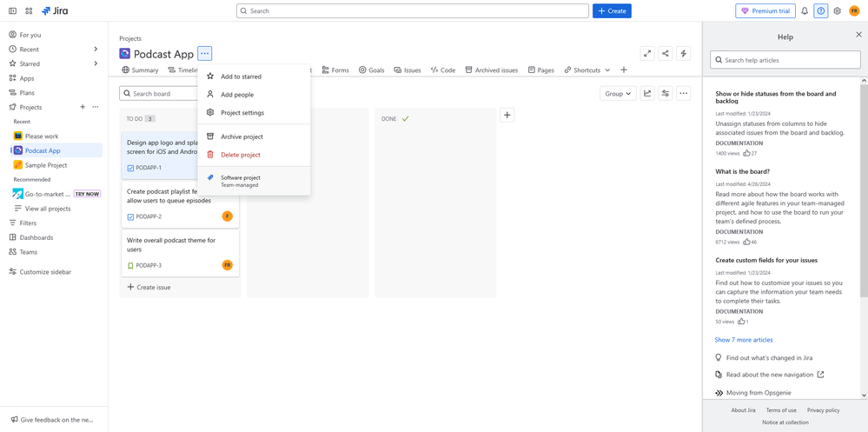Open Show 7 more articles link
Image resolution: width=868 pixels, height=432 pixels.
(x=743, y=340)
